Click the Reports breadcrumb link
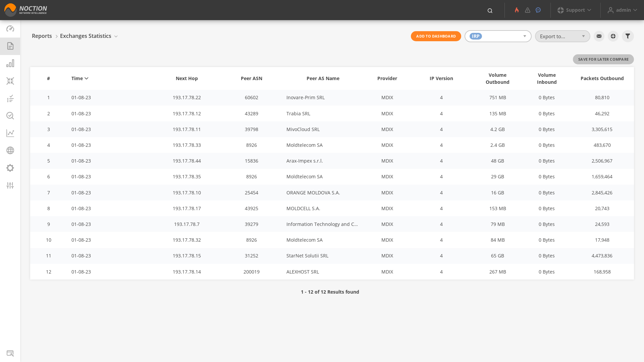The image size is (644, 362). pos(42,36)
